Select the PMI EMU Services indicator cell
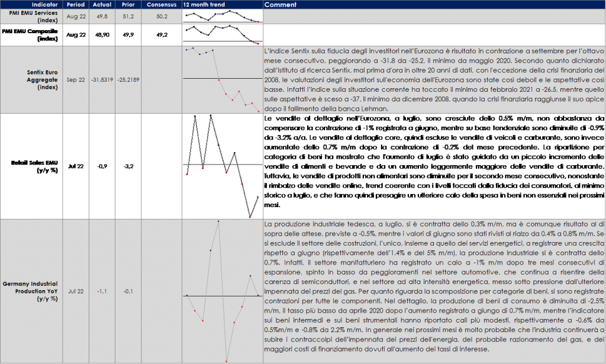Screen dimensions: 606x364 tap(37, 17)
